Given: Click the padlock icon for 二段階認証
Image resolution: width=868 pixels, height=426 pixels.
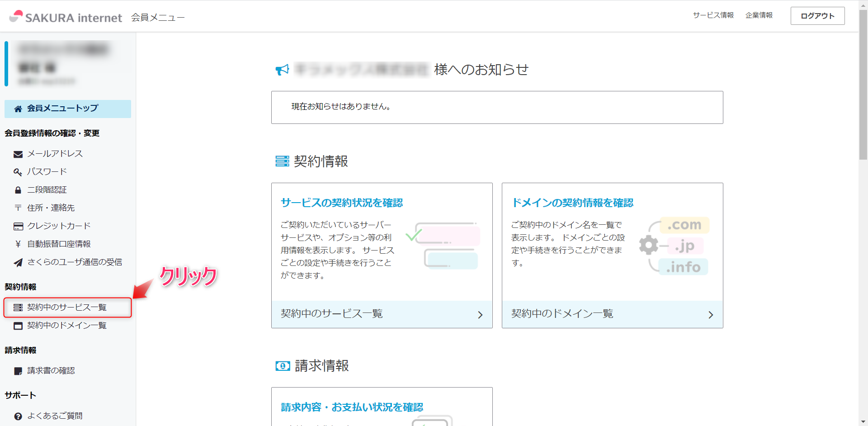Looking at the screenshot, I should click(x=18, y=190).
